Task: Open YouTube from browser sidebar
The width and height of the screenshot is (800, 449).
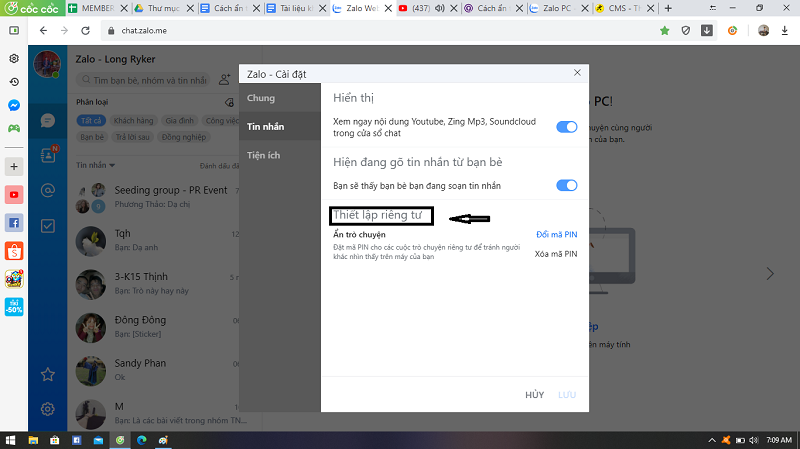Action: click(14, 195)
